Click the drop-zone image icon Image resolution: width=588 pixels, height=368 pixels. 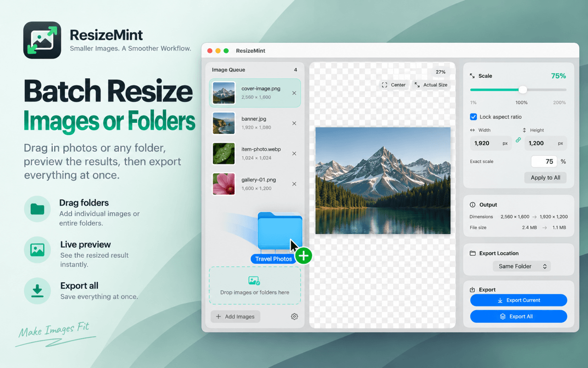254,281
